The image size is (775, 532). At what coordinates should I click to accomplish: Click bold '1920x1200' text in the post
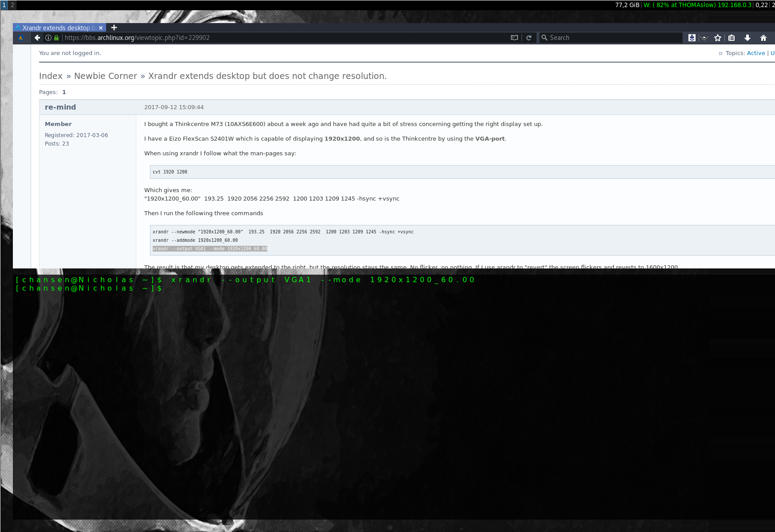(x=342, y=138)
